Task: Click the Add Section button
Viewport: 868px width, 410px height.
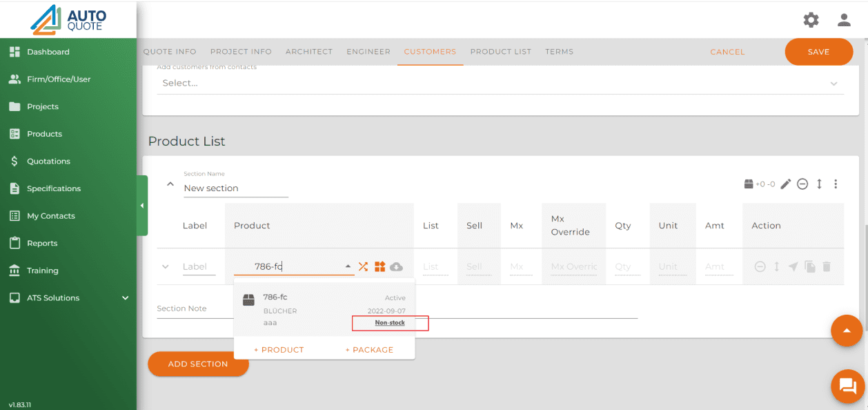Action: click(198, 364)
